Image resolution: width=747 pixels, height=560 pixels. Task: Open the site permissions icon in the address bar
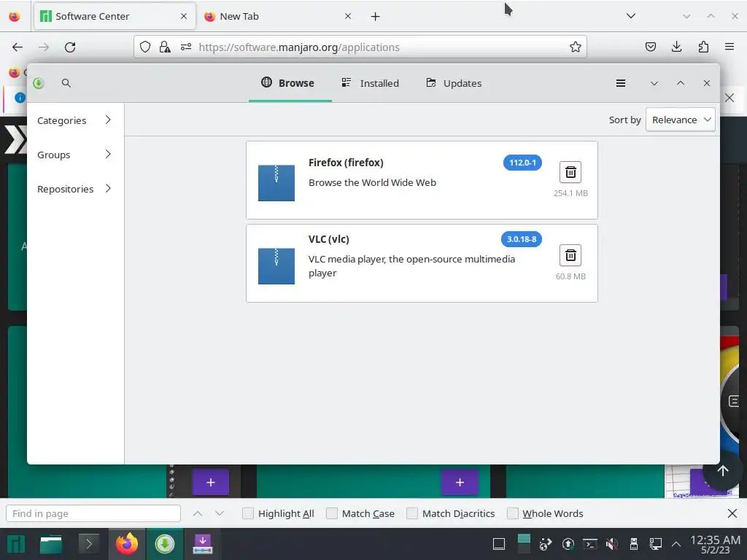(186, 47)
